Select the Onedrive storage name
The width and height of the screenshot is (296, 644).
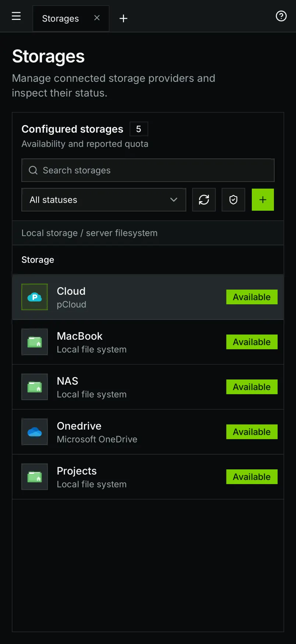click(79, 426)
